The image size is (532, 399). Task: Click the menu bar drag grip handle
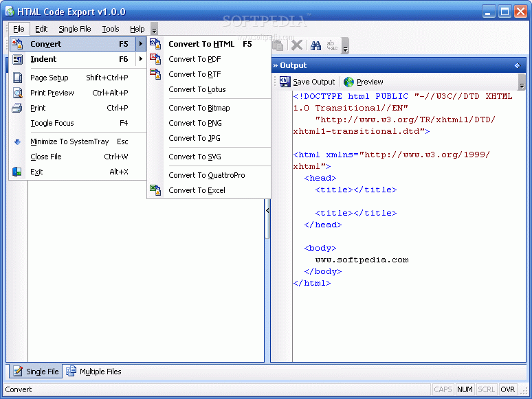[x=7, y=29]
